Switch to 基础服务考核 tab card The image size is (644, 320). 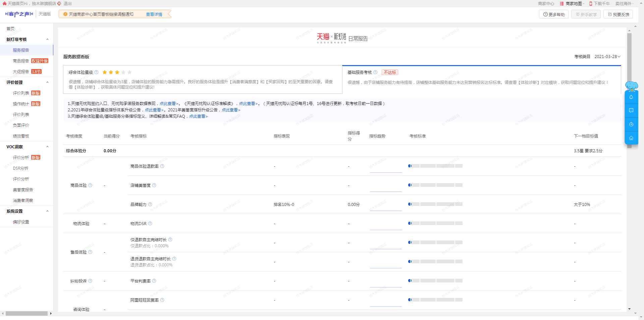pyautogui.click(x=482, y=79)
